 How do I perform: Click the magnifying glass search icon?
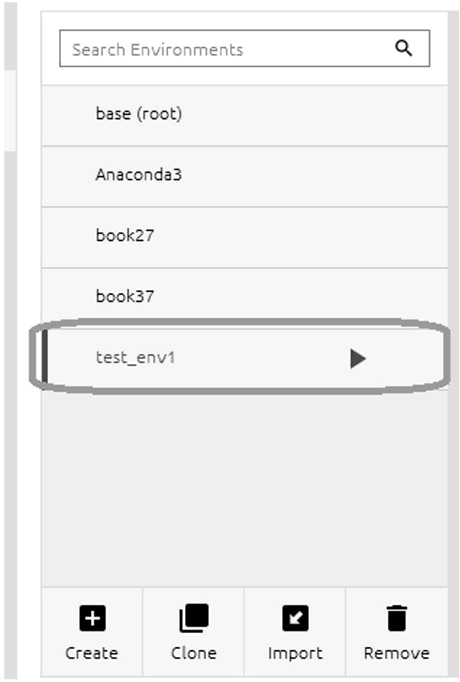(x=403, y=48)
